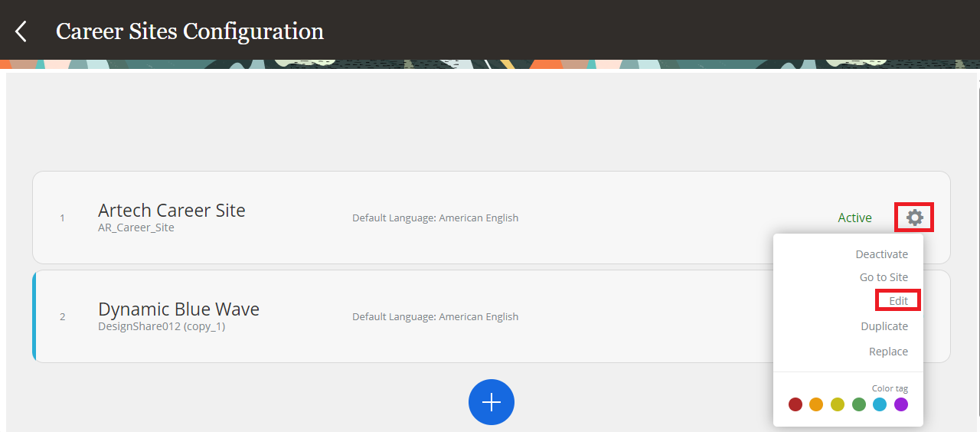Screen dimensions: 980x432
Task: Choose Duplicate from the site menu
Action: [884, 326]
